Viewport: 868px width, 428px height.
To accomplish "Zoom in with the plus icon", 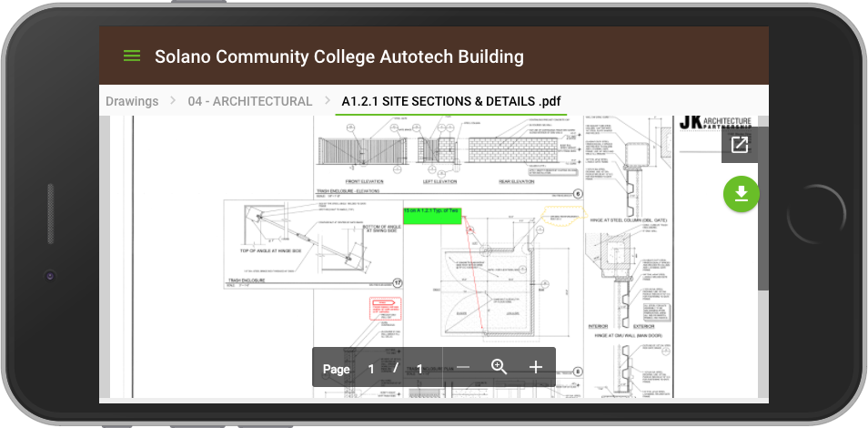I will (x=535, y=367).
